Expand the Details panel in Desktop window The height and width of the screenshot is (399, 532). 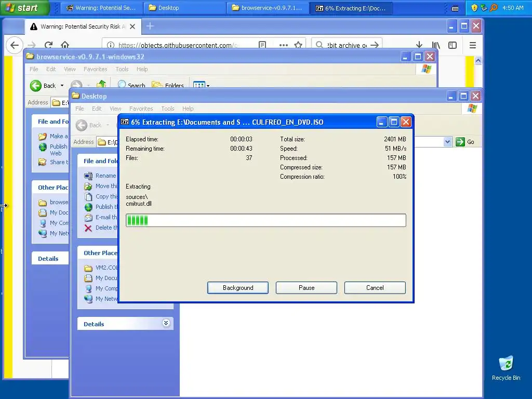click(166, 323)
